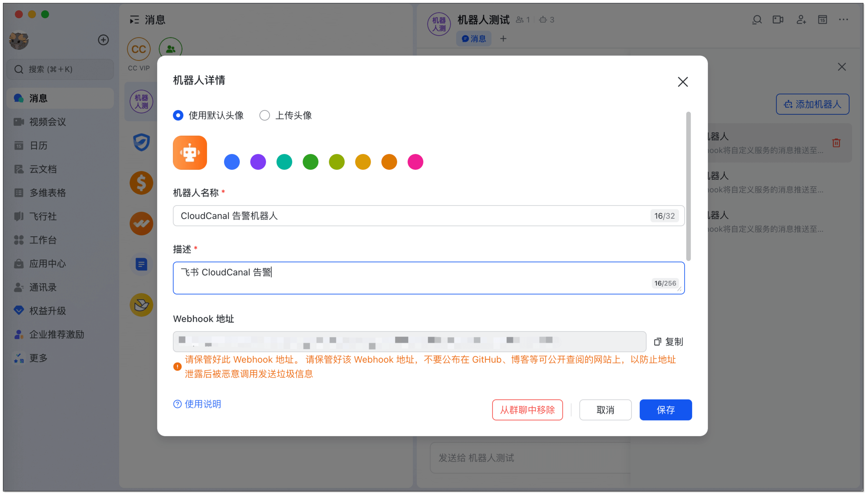Select the Use default avatar radio option
Image resolution: width=868 pixels, height=496 pixels.
(178, 115)
